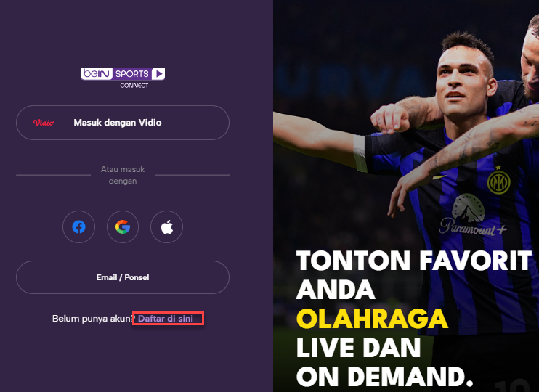Select the Apple sign-in icon
Image resolution: width=539 pixels, height=392 pixels.
(x=167, y=226)
